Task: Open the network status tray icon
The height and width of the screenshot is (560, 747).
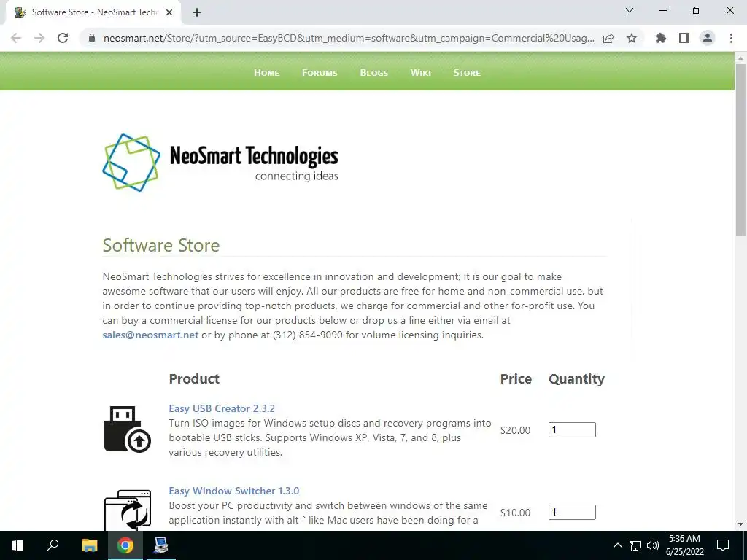Action: 635,545
